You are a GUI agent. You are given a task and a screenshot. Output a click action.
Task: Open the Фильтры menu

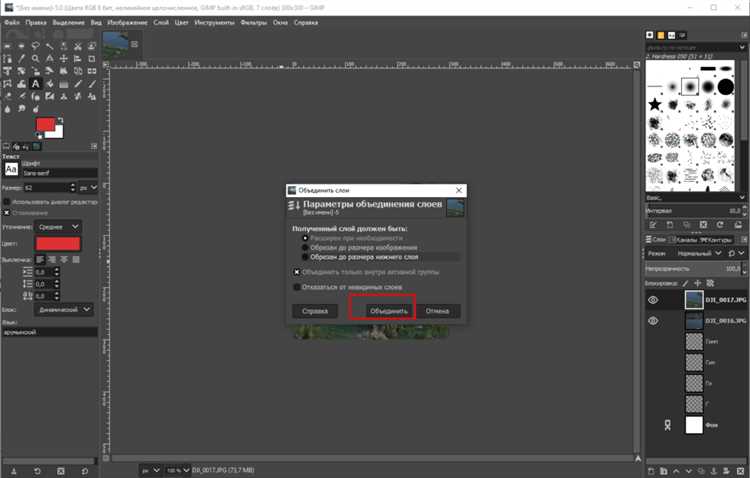[254, 22]
